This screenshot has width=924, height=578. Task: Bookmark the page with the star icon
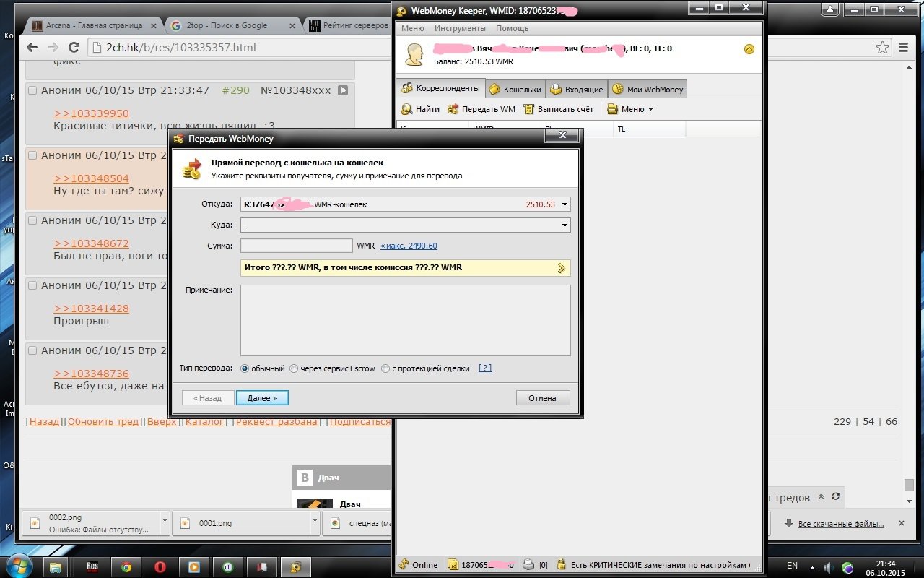[x=882, y=48]
